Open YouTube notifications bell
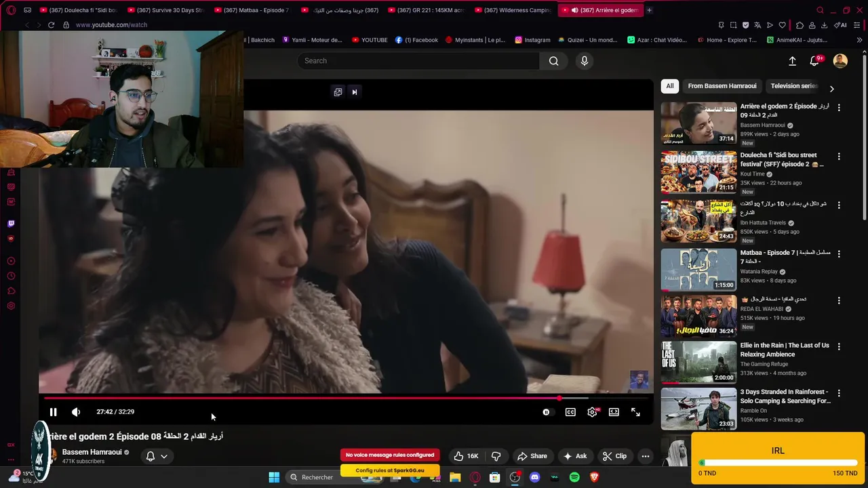Image resolution: width=868 pixels, height=488 pixels. click(814, 61)
